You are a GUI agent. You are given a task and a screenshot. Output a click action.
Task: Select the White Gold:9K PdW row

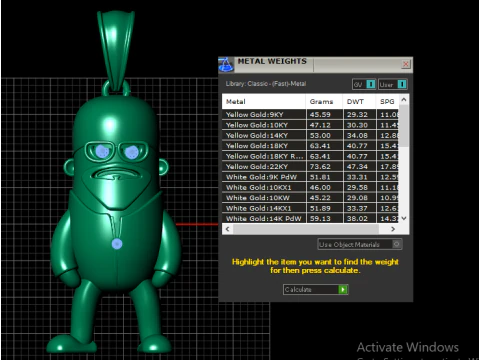tap(310, 177)
